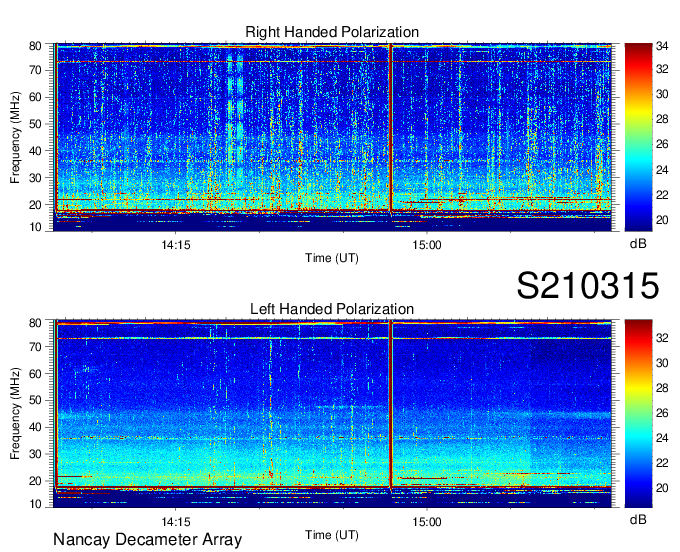Click the 70 MHz tick on Right Handed plot
This screenshot has height=552, width=680.
35,70
